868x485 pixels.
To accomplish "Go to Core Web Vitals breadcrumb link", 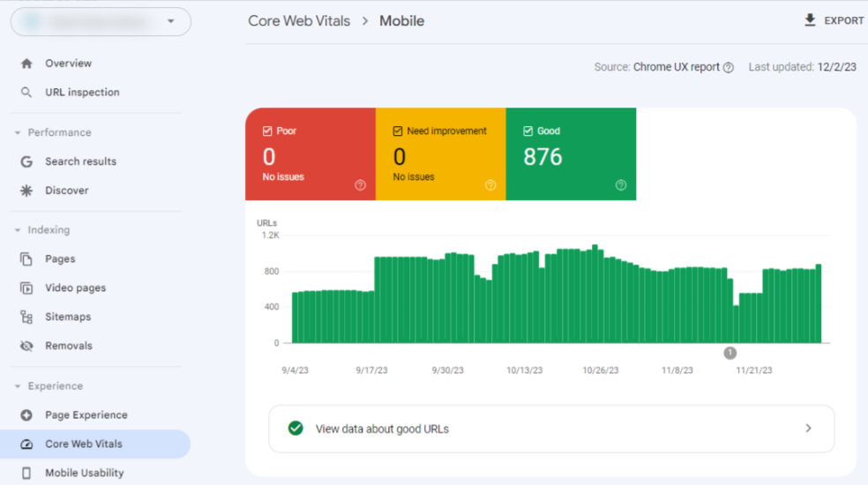I will (x=299, y=21).
